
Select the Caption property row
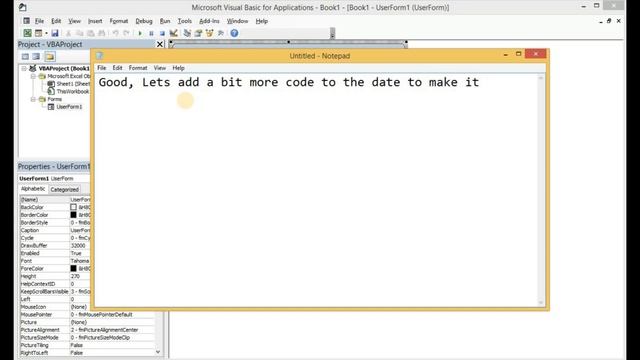[55, 230]
